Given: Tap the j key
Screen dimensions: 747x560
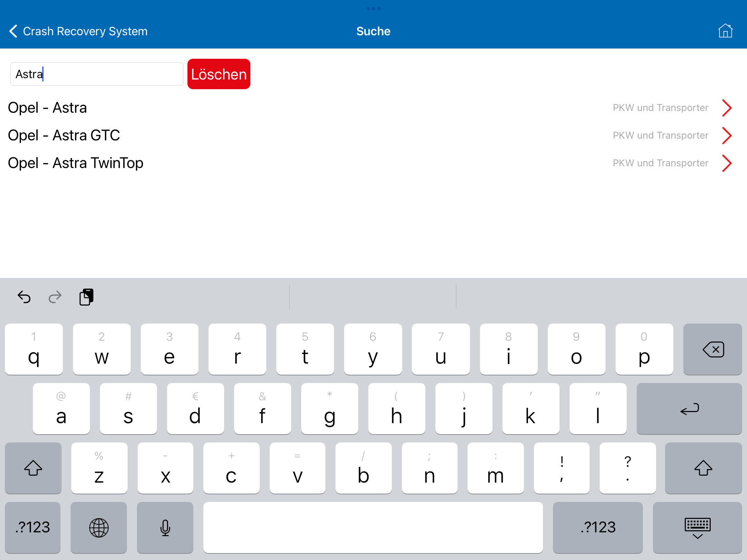Looking at the screenshot, I should (x=464, y=409).
